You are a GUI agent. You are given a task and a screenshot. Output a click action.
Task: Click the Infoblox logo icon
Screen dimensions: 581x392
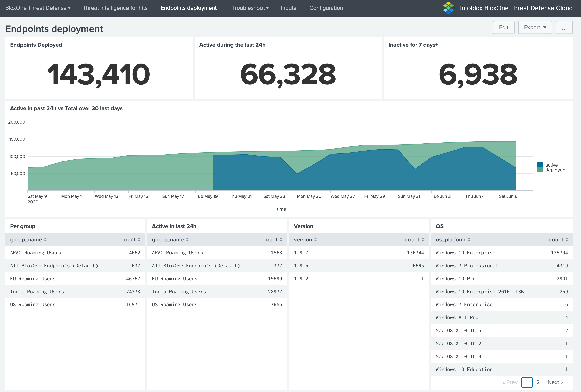point(448,8)
